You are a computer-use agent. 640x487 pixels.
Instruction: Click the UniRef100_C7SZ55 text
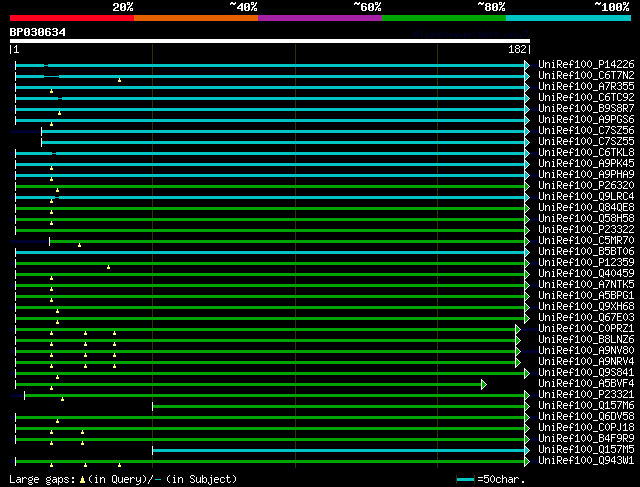click(x=586, y=142)
